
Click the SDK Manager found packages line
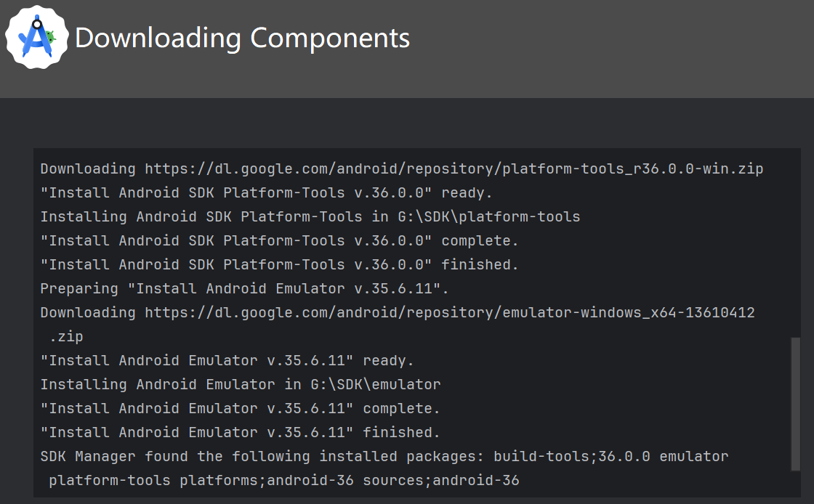[384, 456]
